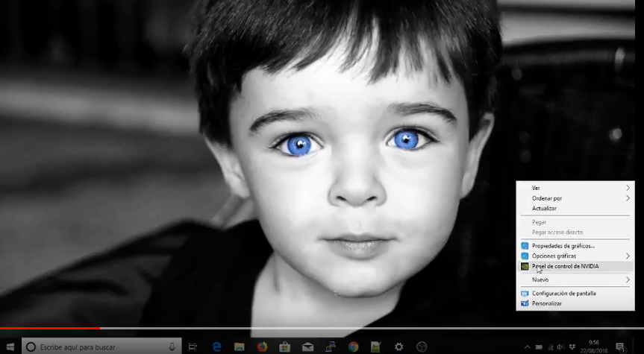The height and width of the screenshot is (354, 644).
Task: Click the red video progress bar
Action: pyautogui.click(x=49, y=328)
